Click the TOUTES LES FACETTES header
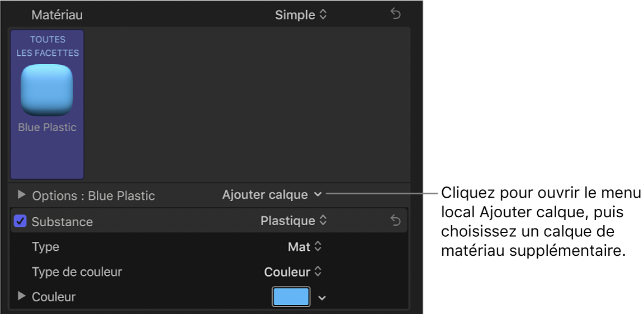The image size is (644, 315). click(47, 46)
